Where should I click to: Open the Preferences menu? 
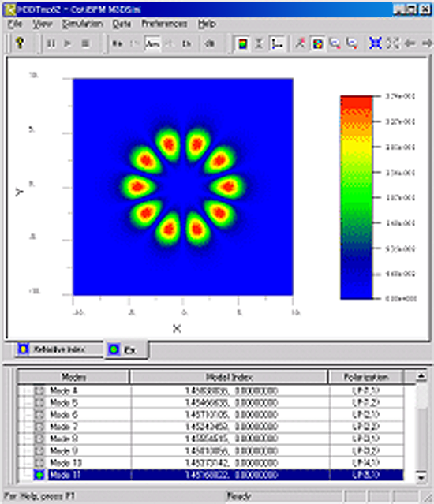tap(164, 24)
